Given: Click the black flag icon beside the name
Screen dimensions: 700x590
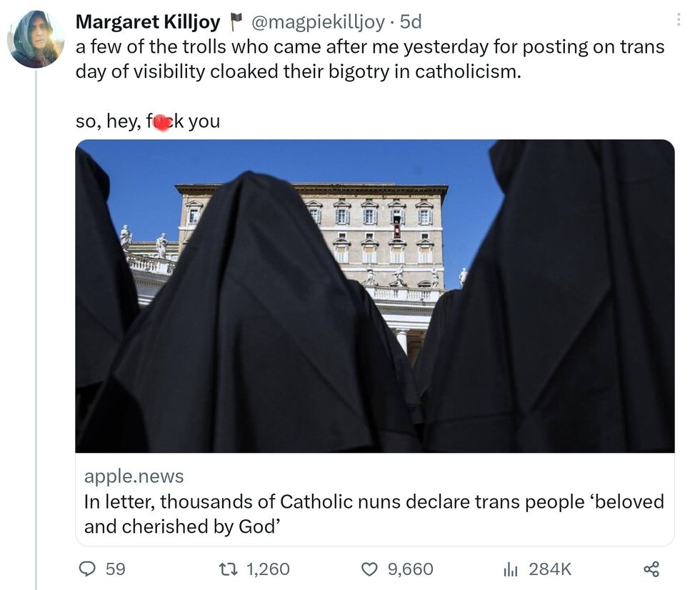Looking at the screenshot, I should point(233,23).
